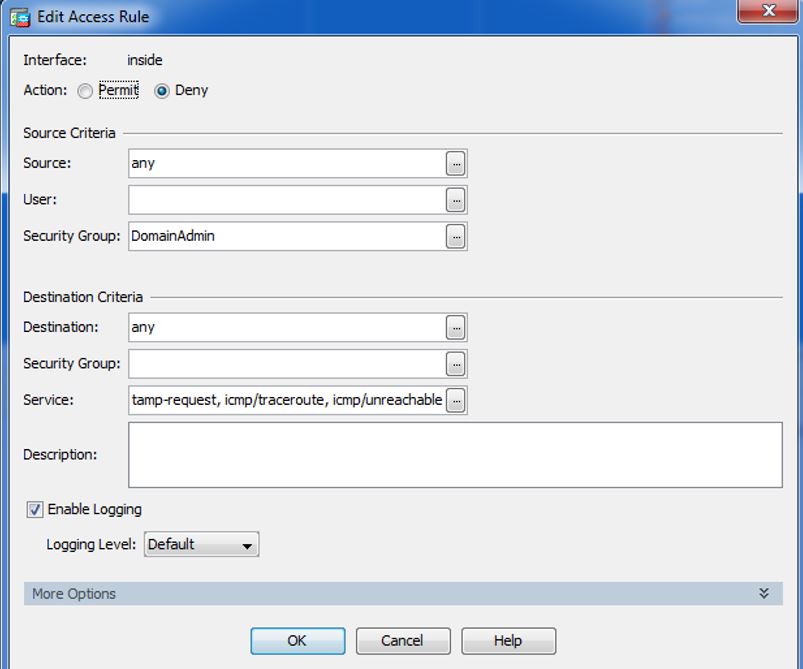Open the Logging Level dropdown
The height and width of the screenshot is (669, 803).
(201, 545)
